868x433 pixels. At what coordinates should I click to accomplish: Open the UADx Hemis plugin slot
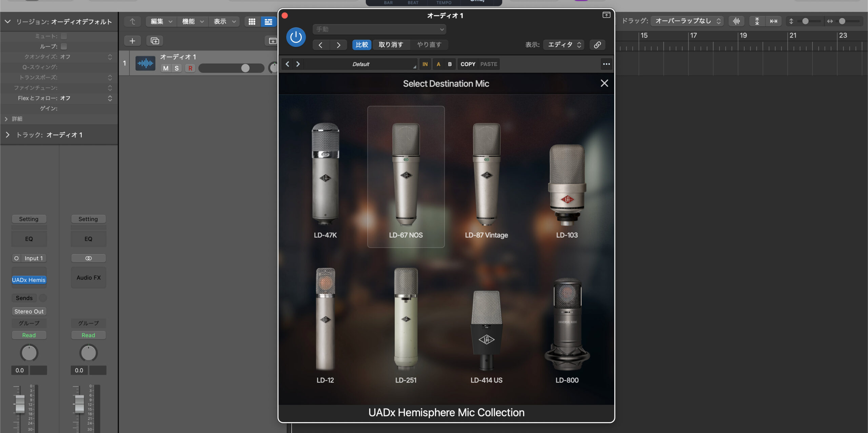click(29, 280)
